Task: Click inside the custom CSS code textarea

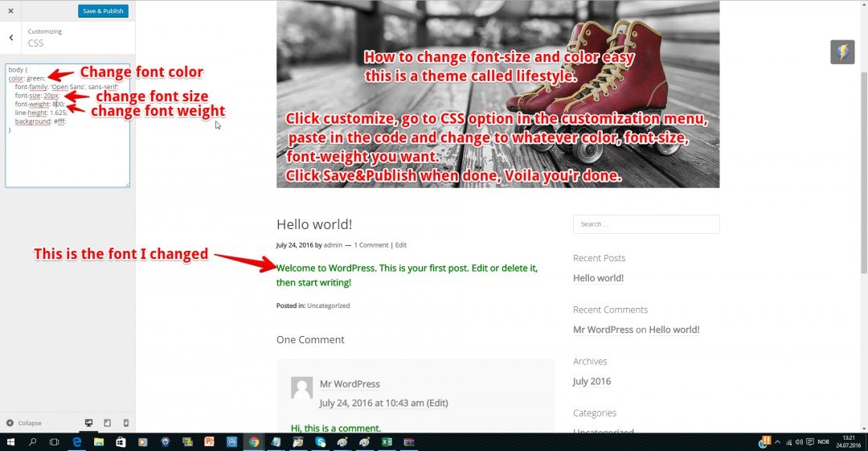Action: pos(68,125)
